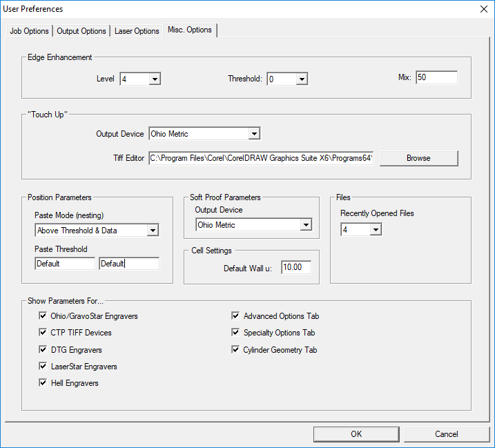Expand Soft Proof Output Device dropdown

(305, 225)
